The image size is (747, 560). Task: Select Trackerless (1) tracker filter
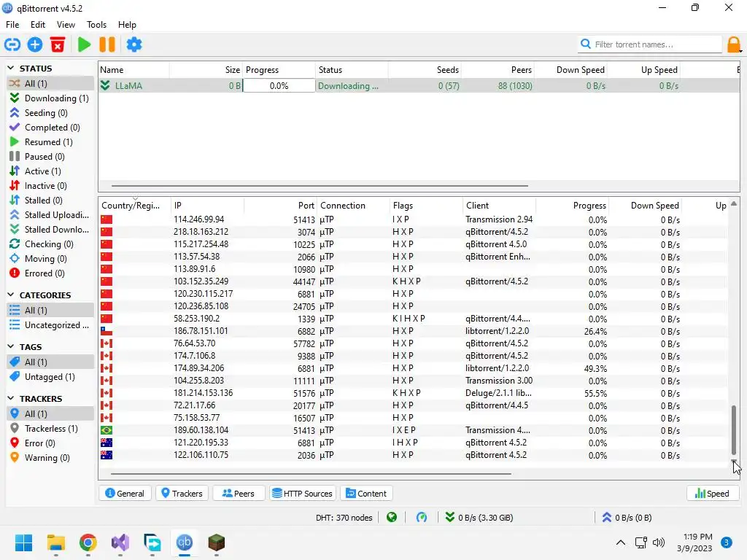(50, 429)
